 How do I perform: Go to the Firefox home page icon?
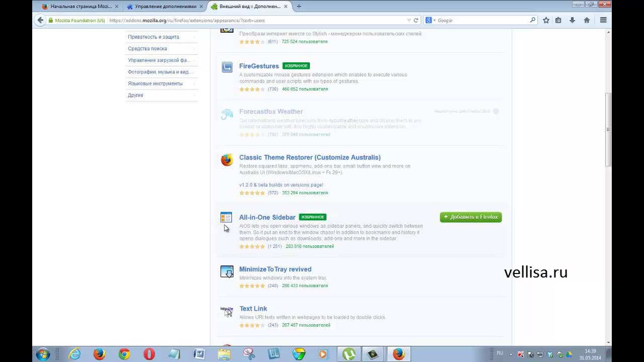[x=587, y=20]
